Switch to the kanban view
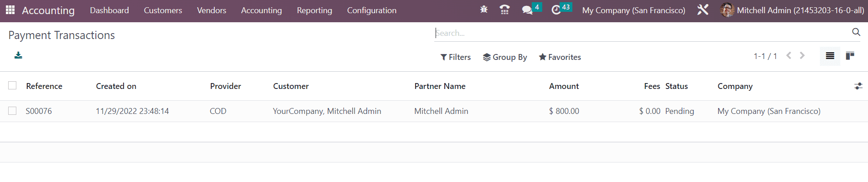This screenshot has width=868, height=182. [x=850, y=56]
